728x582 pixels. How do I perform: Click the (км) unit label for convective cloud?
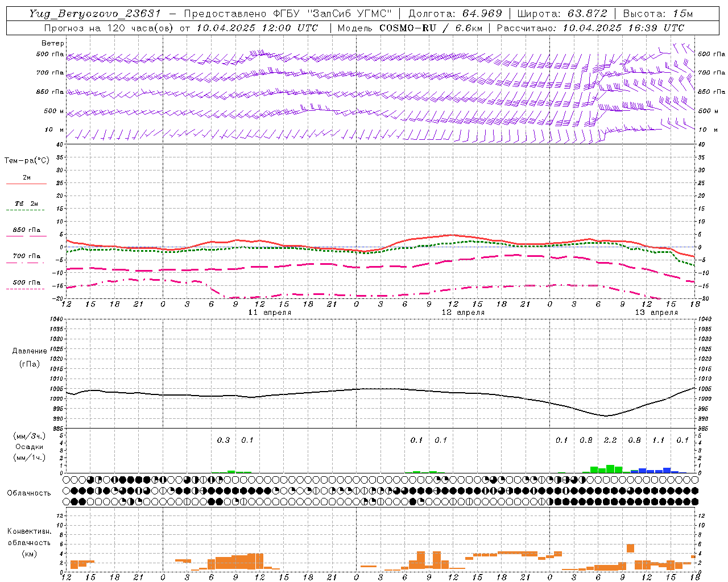[30, 554]
